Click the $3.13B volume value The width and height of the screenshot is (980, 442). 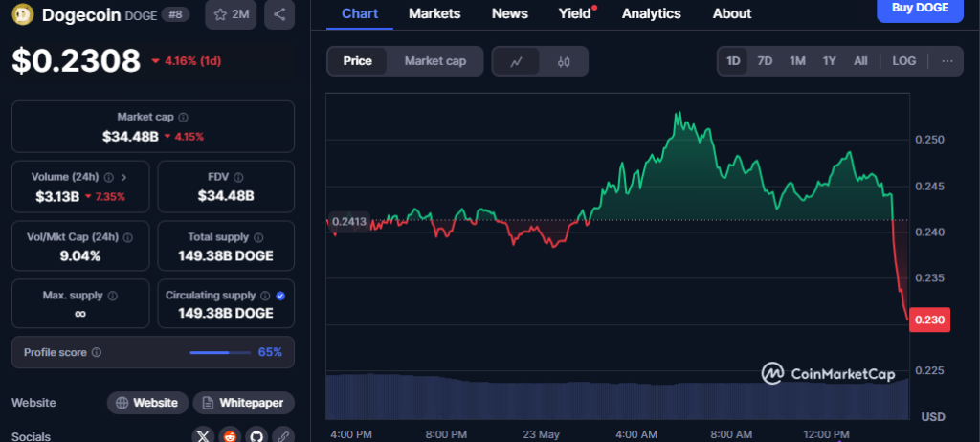pos(57,197)
